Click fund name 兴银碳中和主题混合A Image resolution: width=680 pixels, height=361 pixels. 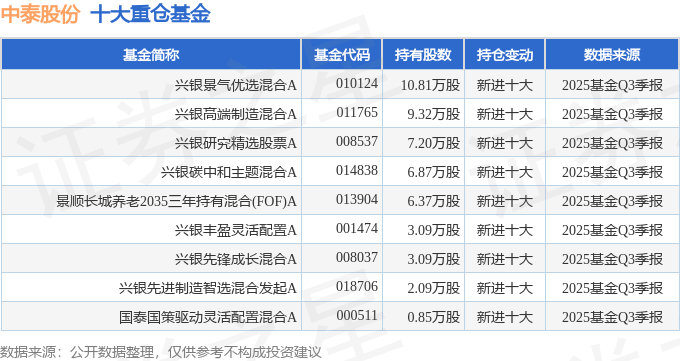(229, 172)
